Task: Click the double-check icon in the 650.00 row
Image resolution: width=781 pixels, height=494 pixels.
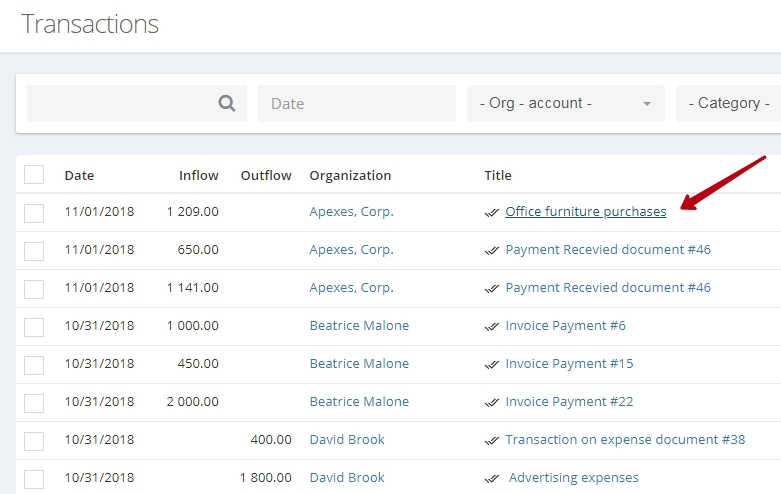Action: [492, 250]
